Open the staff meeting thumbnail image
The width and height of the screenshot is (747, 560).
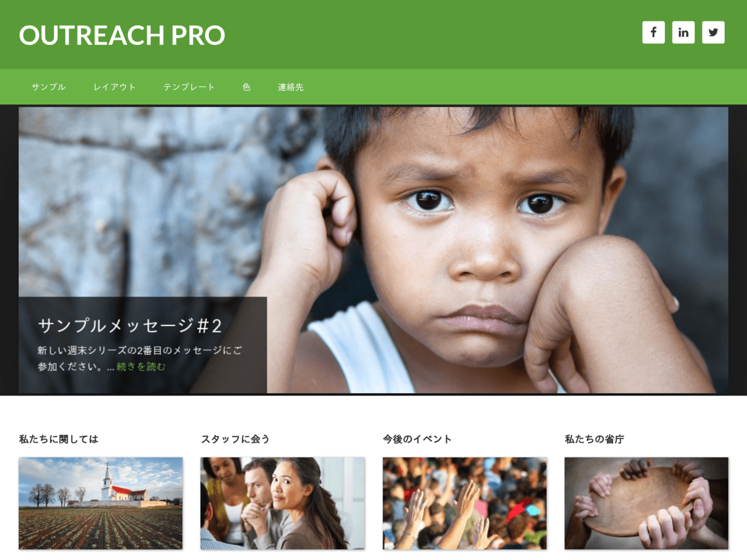(282, 503)
